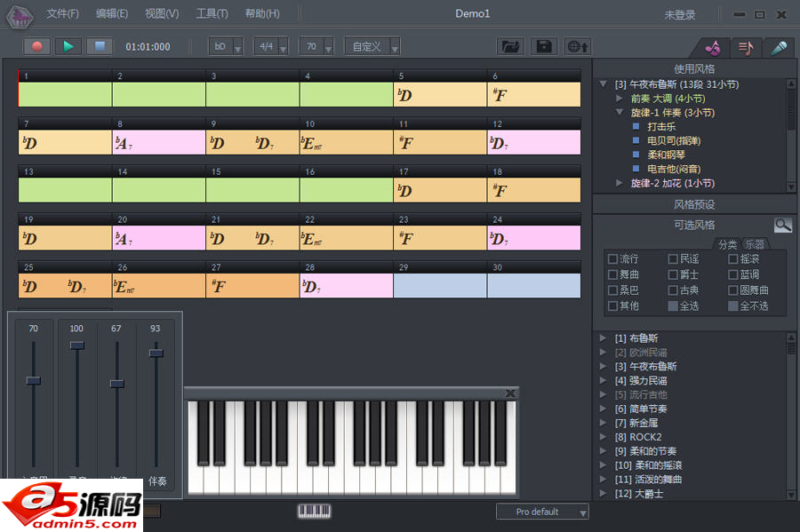Screen dimensions: 800x532
Task: Switch to the 乐器 tab
Action: tap(755, 244)
